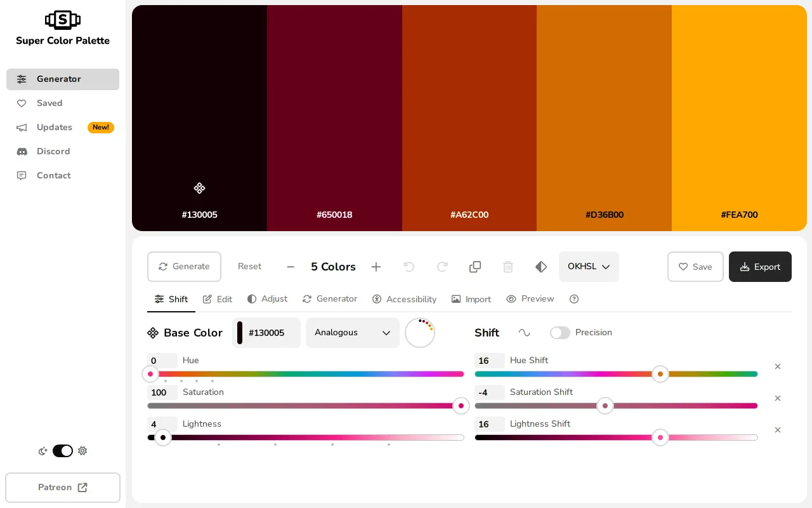The height and width of the screenshot is (508, 812).
Task: Open Updates in the sidebar
Action: (63, 128)
